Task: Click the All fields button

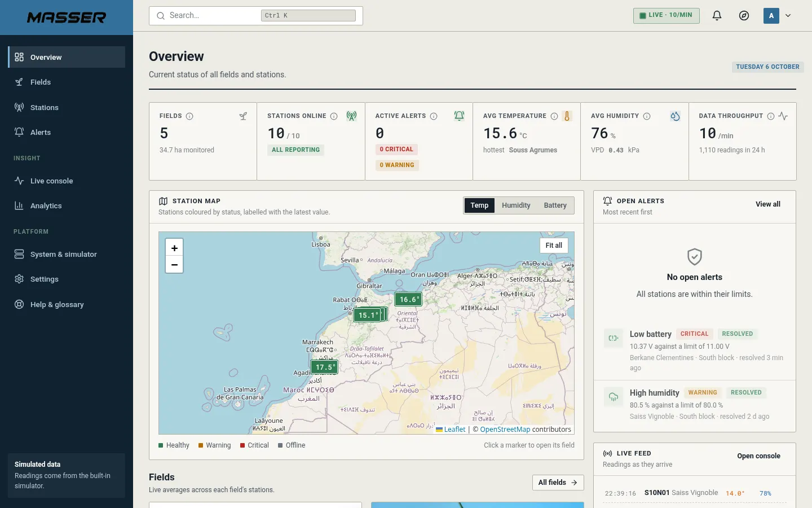Action: pos(558,483)
